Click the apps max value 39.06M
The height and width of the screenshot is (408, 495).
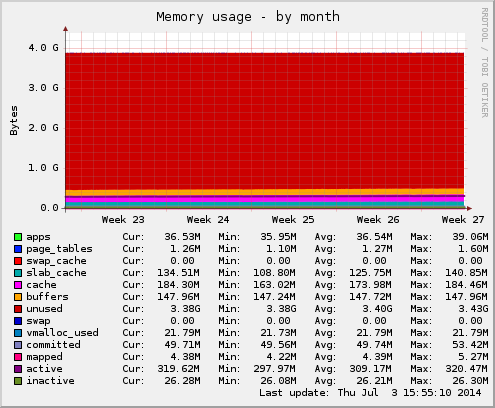pos(470,237)
